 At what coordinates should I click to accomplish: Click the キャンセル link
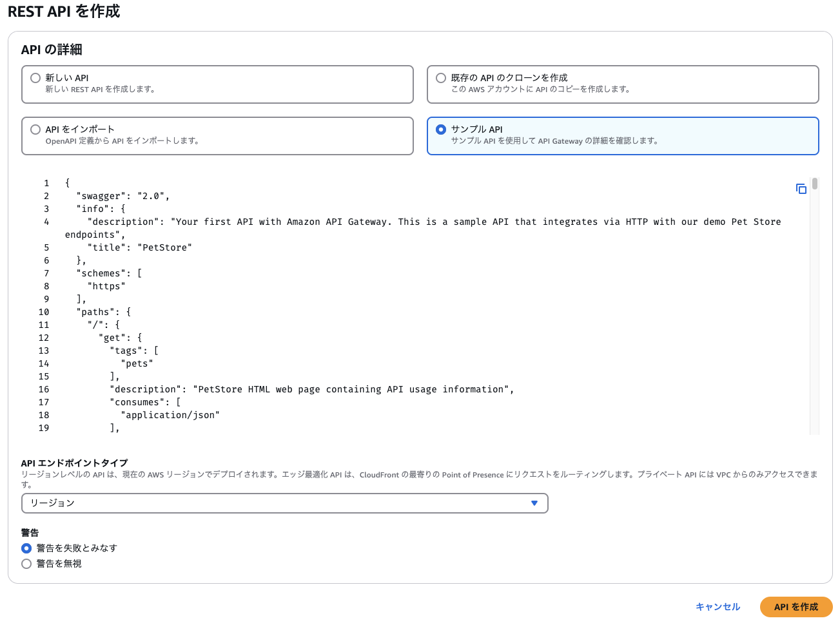click(718, 606)
